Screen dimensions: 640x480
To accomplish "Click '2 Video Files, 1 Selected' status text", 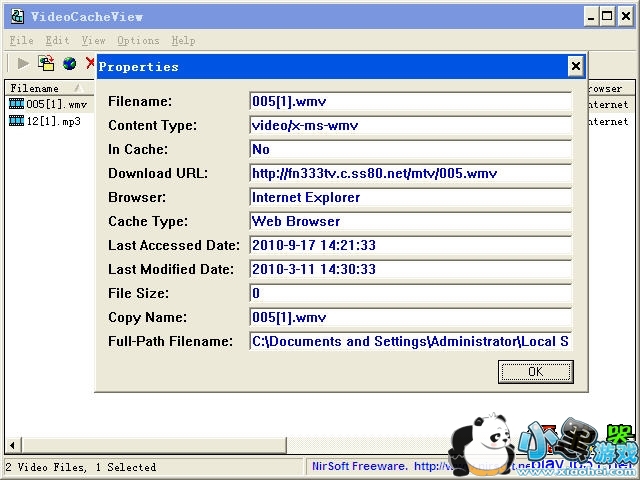I will 81,467.
